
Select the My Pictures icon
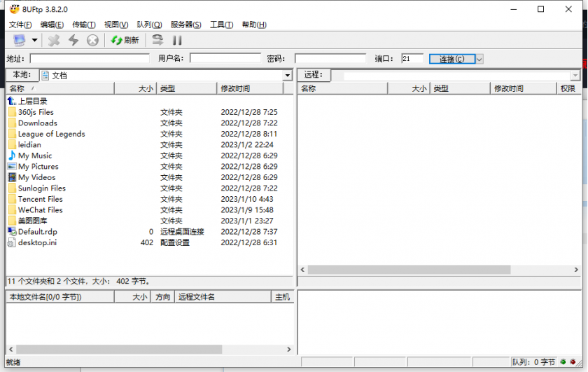pyautogui.click(x=12, y=166)
